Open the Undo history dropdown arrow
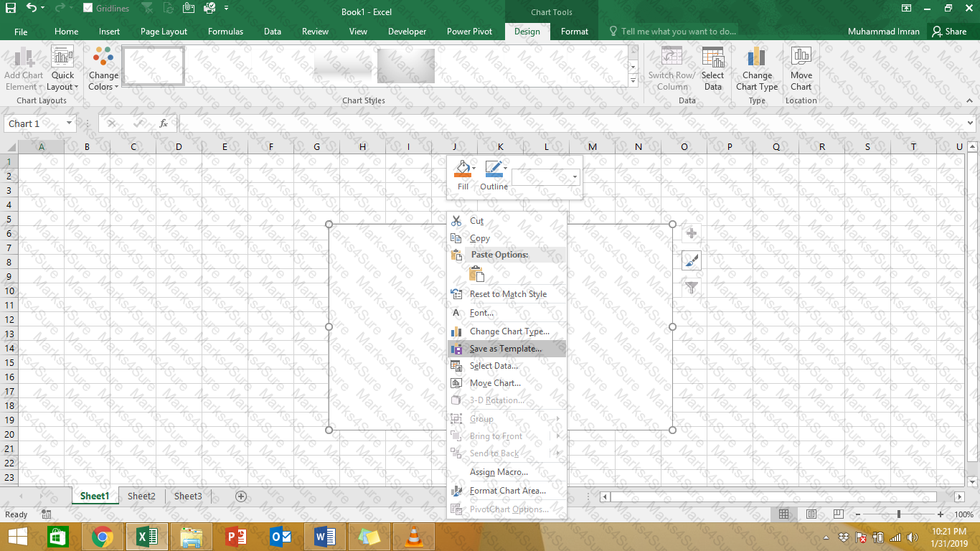Viewport: 980px width, 551px height. click(x=43, y=9)
